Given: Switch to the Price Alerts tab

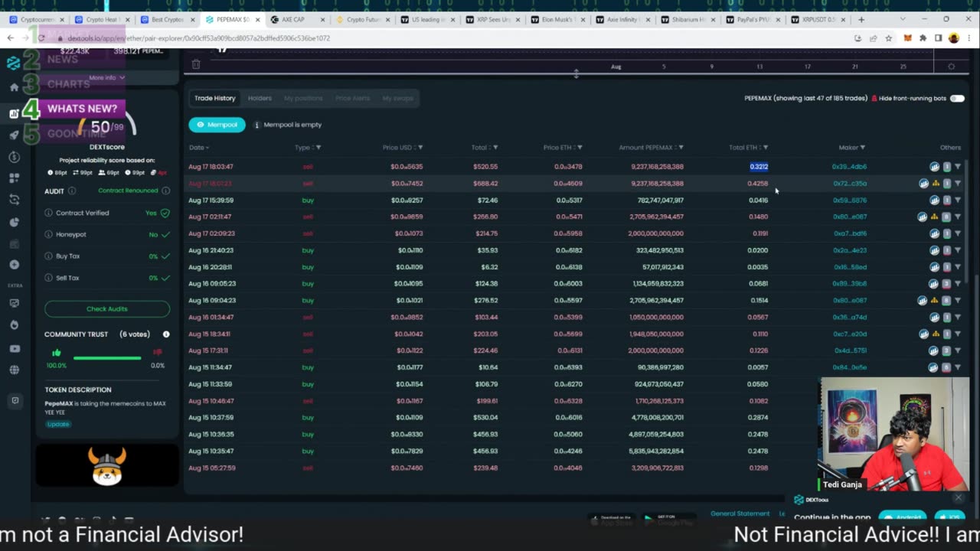Looking at the screenshot, I should pyautogui.click(x=352, y=98).
